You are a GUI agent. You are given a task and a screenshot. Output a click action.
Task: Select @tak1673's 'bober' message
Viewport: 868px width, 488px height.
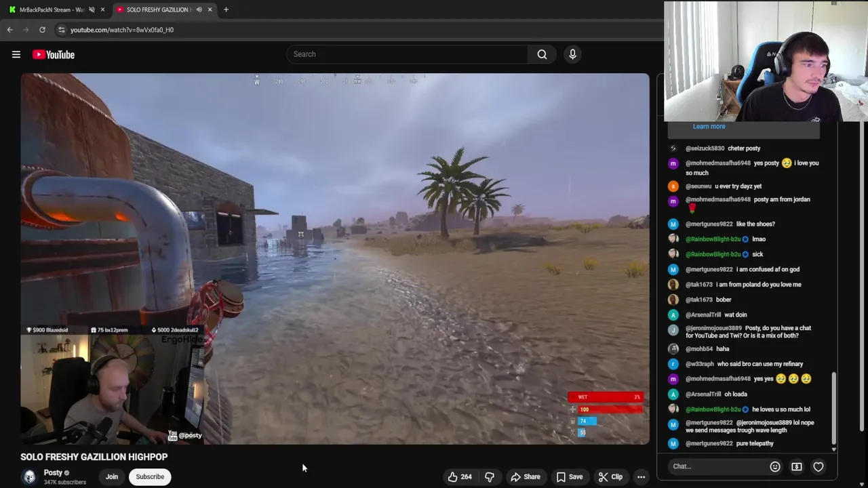(724, 300)
